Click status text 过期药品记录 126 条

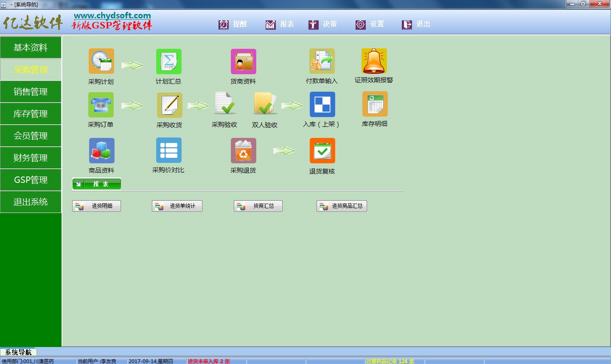click(390, 361)
